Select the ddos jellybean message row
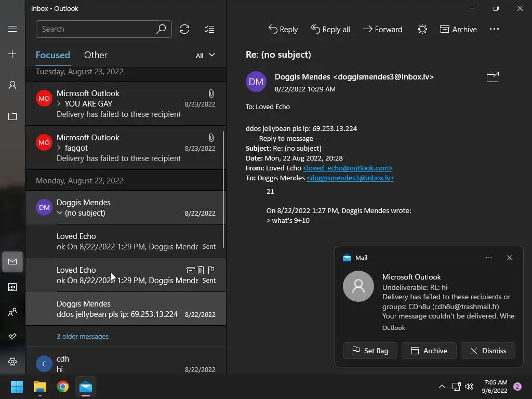Image resolution: width=532 pixels, height=399 pixels. (x=126, y=309)
